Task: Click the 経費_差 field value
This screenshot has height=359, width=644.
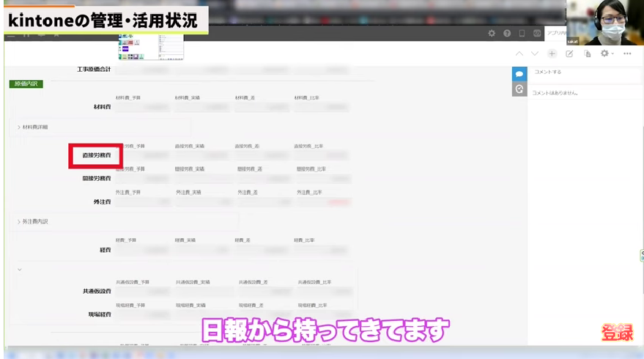Action: pos(262,250)
